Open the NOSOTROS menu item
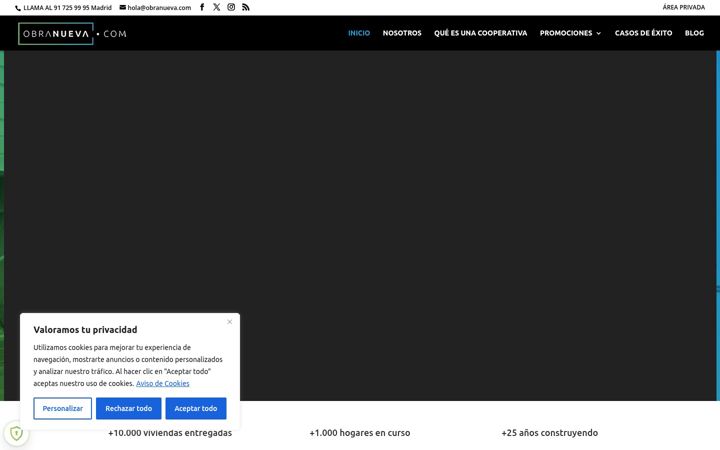The height and width of the screenshot is (450, 720). (402, 33)
